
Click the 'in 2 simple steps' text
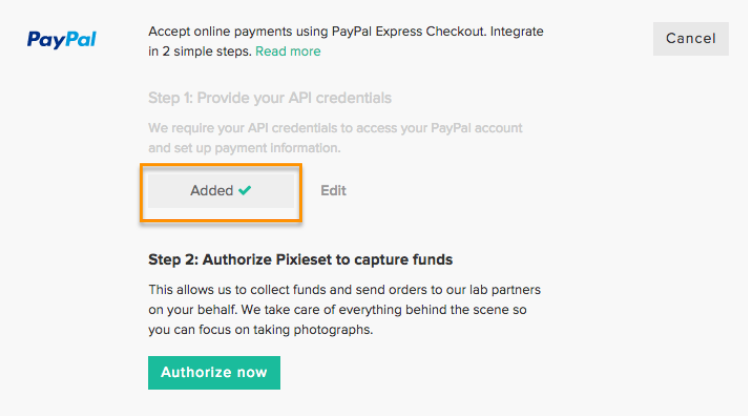(199, 52)
